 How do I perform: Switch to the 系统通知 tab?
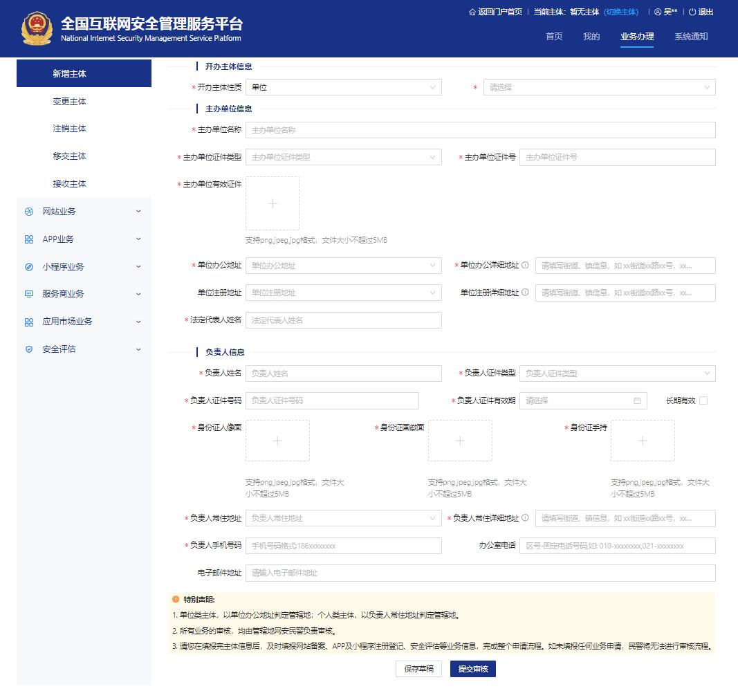[691, 37]
